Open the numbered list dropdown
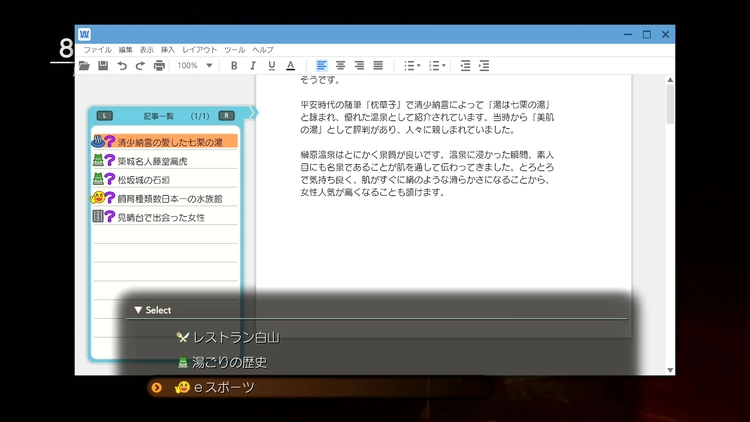The height and width of the screenshot is (422, 750). pyautogui.click(x=437, y=66)
